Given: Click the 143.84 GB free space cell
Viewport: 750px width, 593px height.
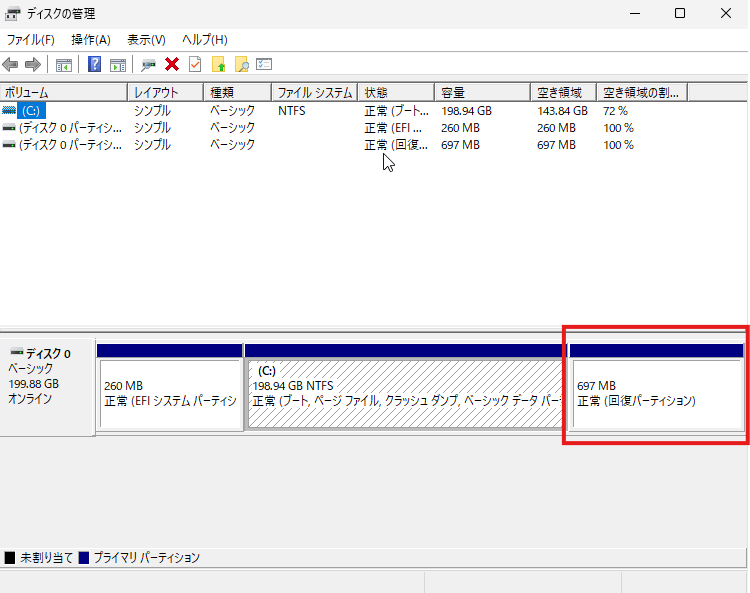Looking at the screenshot, I should pos(562,111).
